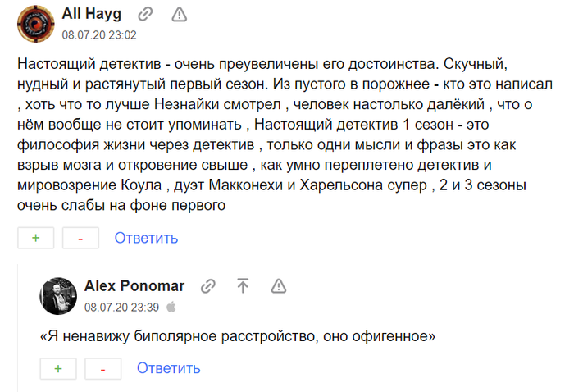Click timestamp 08.07.20 23:02
The image size is (574, 392).
coord(99,34)
